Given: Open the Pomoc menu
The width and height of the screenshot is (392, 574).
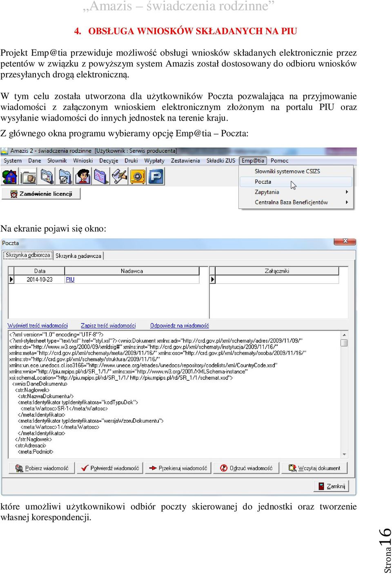Looking at the screenshot, I should click(x=279, y=161).
